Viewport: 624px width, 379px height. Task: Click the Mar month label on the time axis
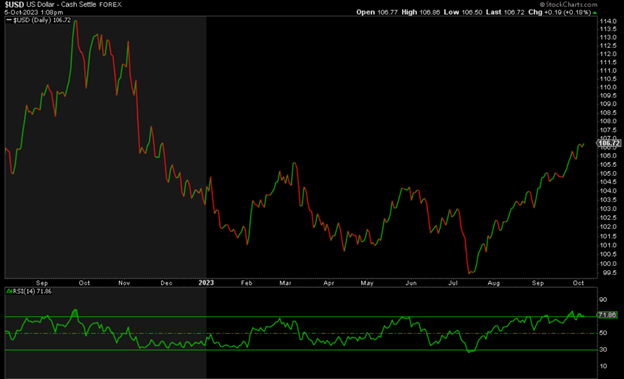[285, 283]
